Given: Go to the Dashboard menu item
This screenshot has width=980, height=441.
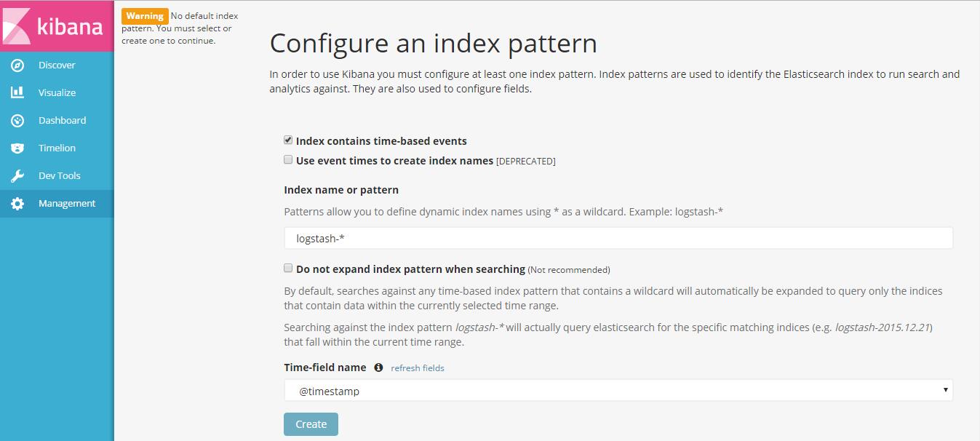Looking at the screenshot, I should (62, 121).
